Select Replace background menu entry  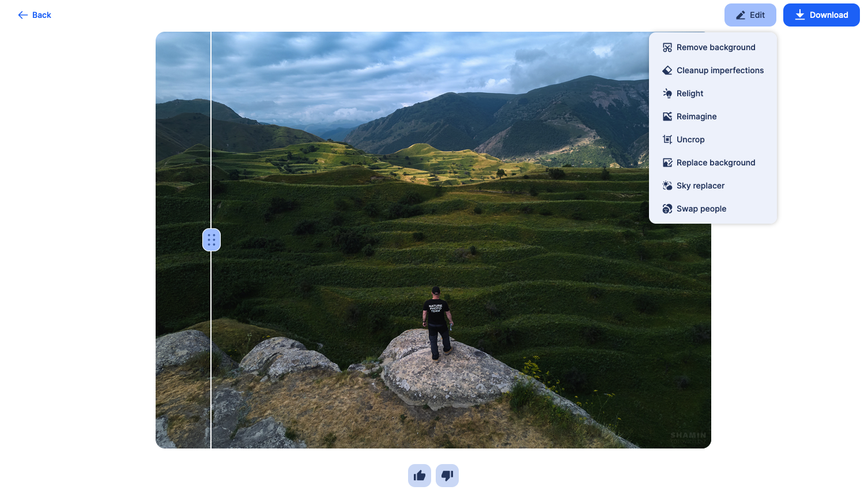(715, 163)
